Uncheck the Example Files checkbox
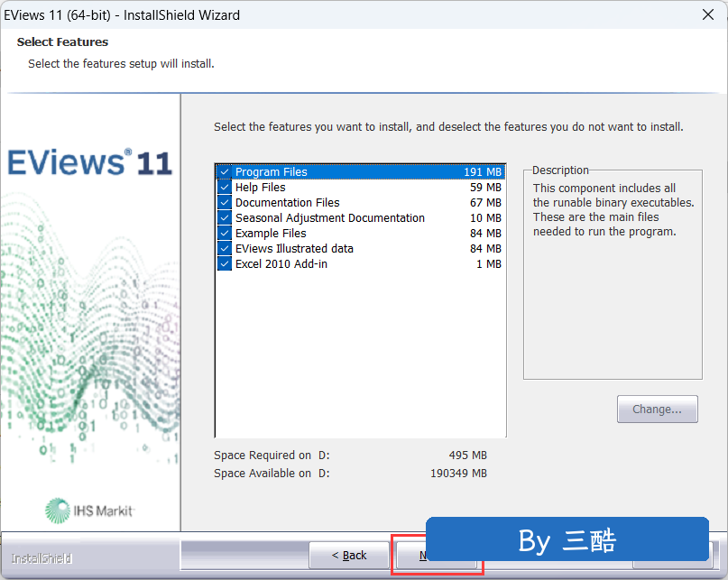Image resolution: width=728 pixels, height=580 pixels. pyautogui.click(x=225, y=233)
